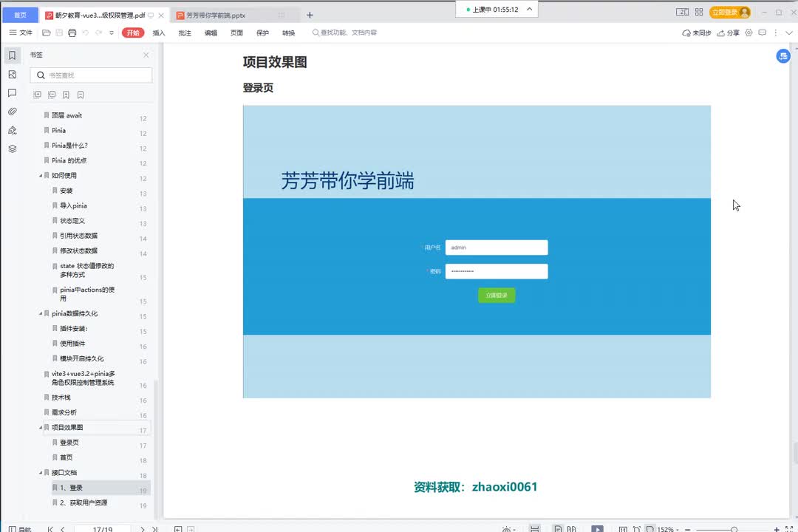Open the 152% zoom level dropdown
798x532 pixels.
coord(668,529)
